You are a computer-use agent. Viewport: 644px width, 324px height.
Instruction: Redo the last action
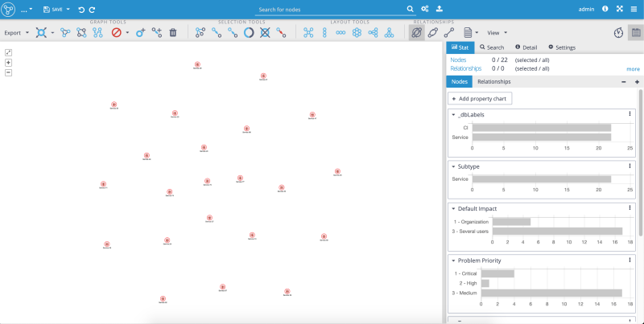(92, 10)
